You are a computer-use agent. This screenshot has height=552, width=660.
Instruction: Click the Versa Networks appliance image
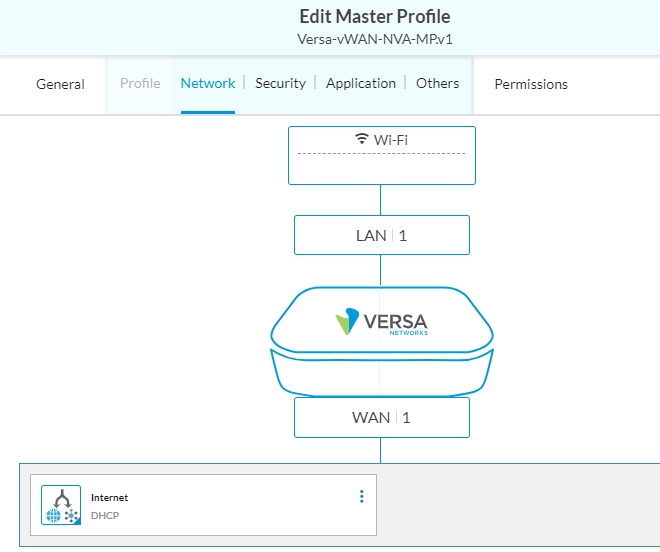pyautogui.click(x=382, y=341)
